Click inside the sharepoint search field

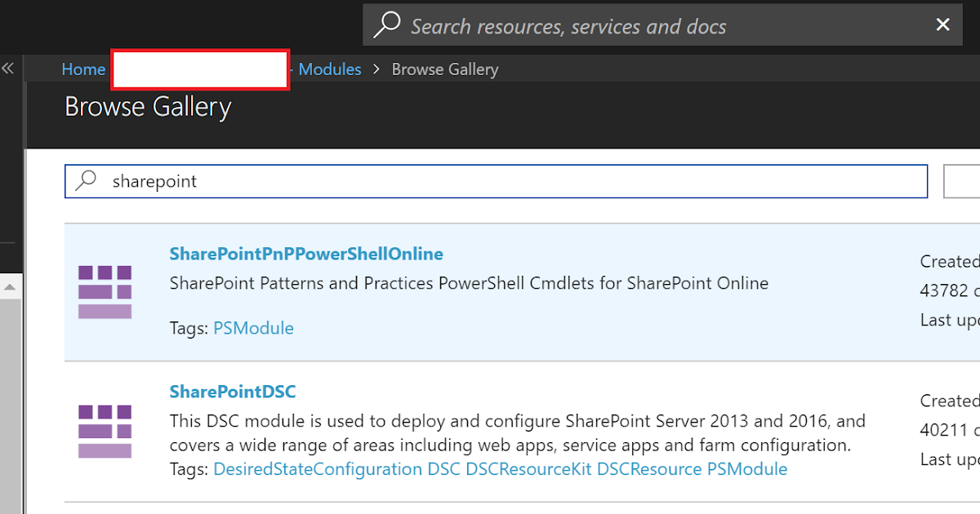(327, 181)
